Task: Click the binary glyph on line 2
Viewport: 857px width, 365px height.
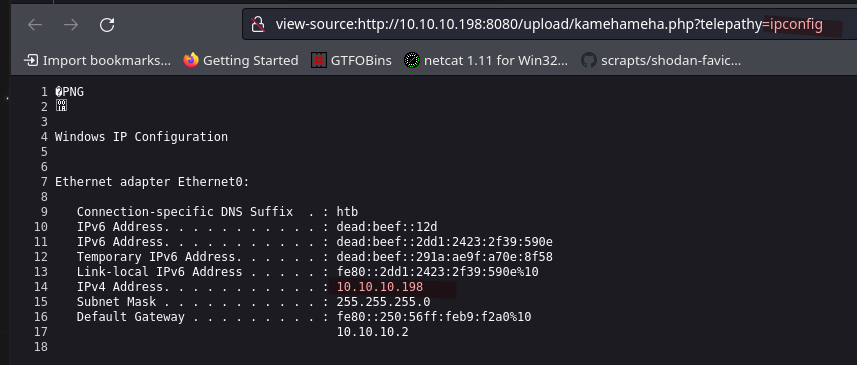Action: [x=61, y=107]
